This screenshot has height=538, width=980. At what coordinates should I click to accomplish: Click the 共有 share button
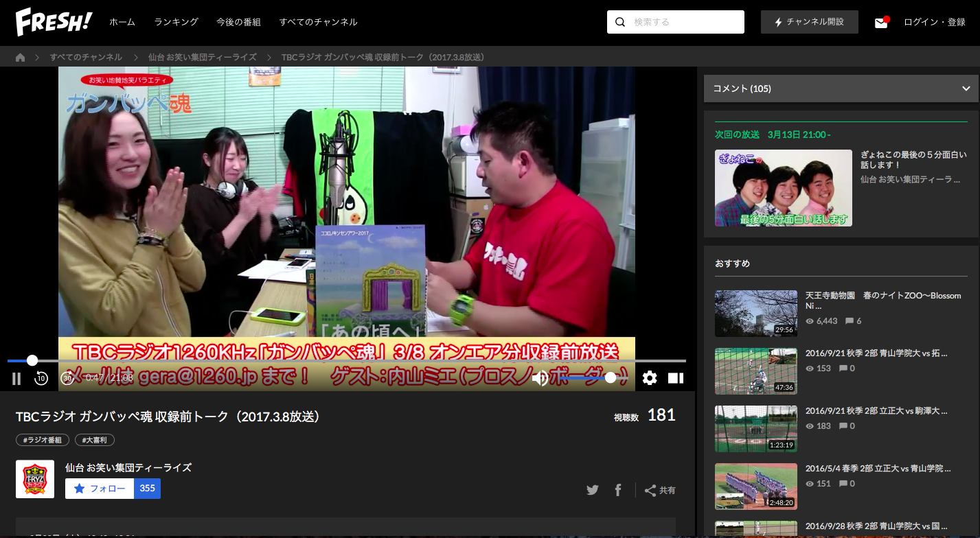[660, 490]
